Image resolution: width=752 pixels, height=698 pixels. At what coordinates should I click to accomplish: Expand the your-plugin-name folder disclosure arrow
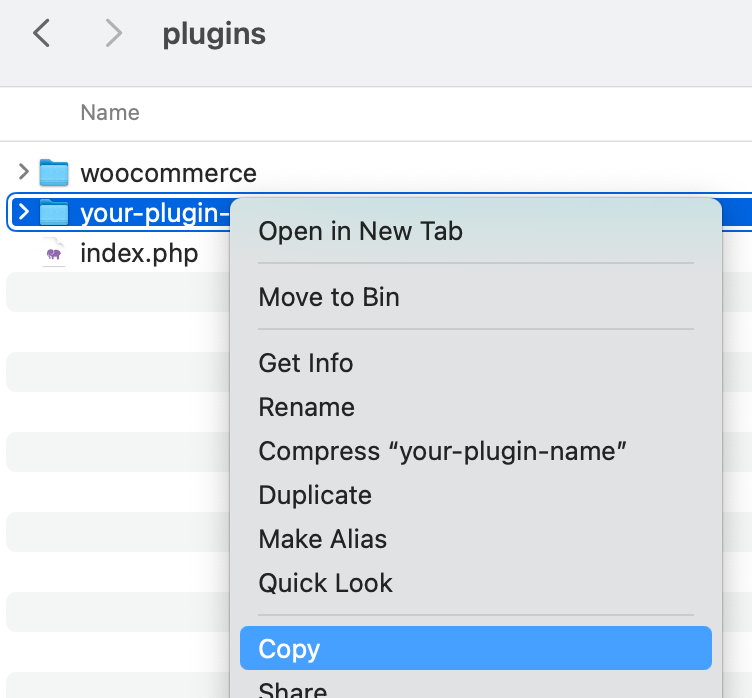23,212
